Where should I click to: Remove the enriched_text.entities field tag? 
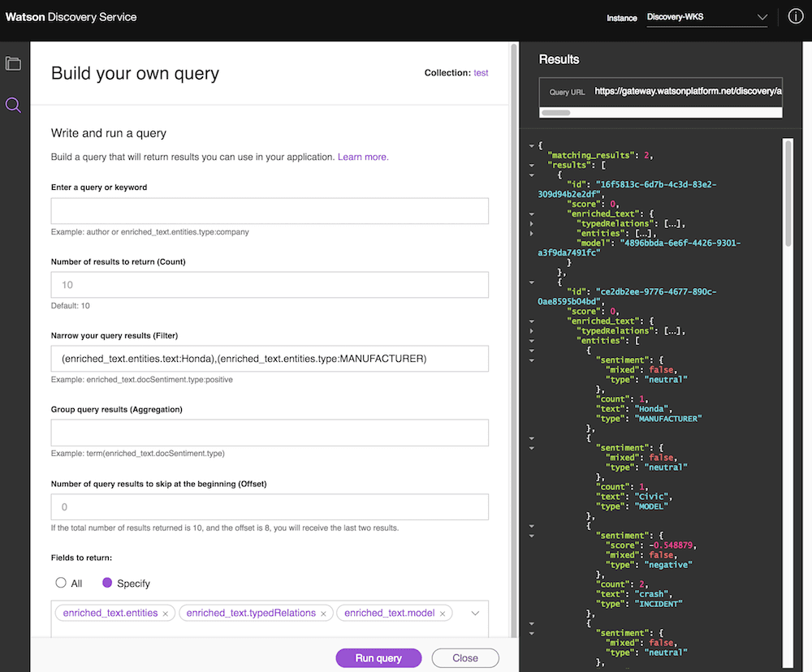[x=166, y=614]
